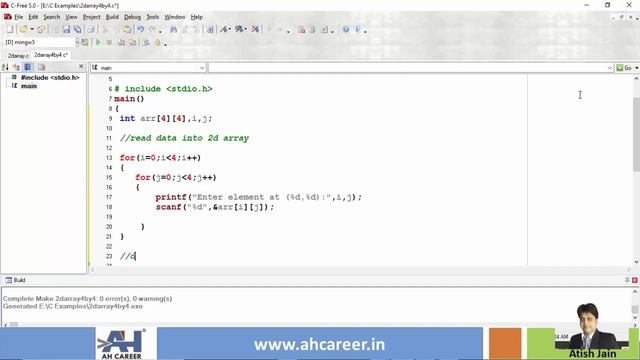
Task: Open the Window menu
Action: [x=175, y=17]
